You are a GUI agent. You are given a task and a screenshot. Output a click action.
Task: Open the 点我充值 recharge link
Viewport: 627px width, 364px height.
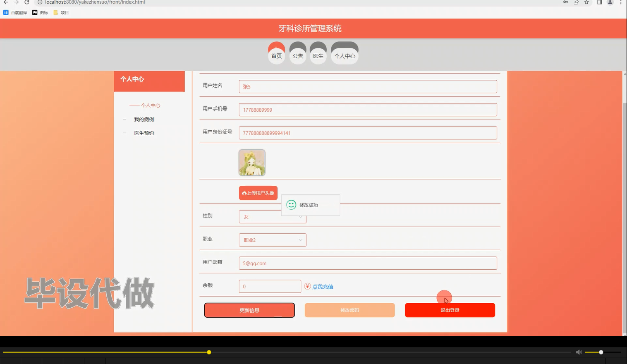322,286
